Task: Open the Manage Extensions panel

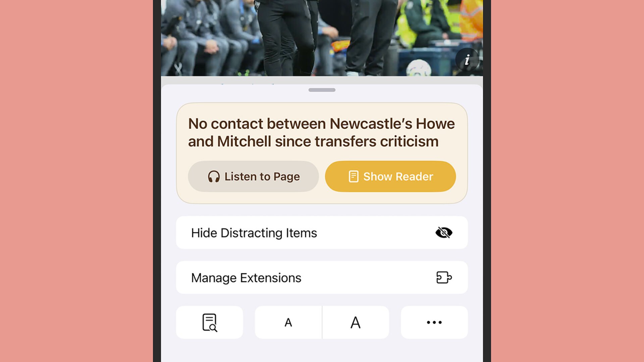Action: (322, 277)
